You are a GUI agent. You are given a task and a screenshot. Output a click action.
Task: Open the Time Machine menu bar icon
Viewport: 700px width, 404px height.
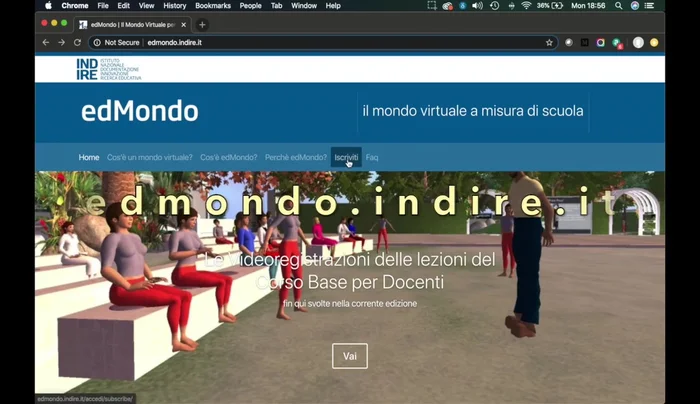click(x=494, y=6)
